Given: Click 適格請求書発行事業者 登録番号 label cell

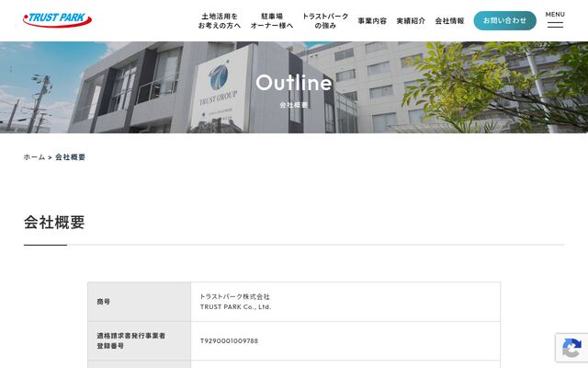Looking at the screenshot, I should (x=139, y=340).
